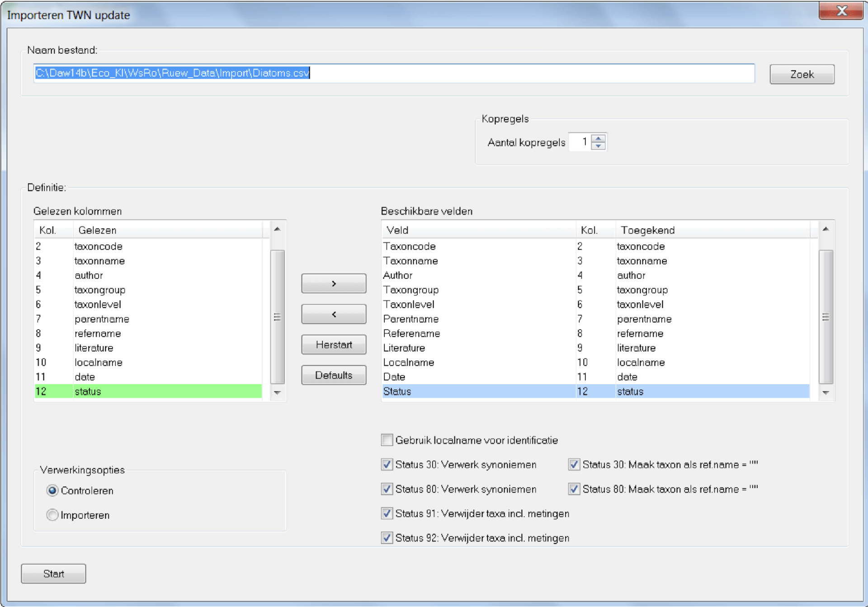Select Parentname field in Beschikbare velden
Screen dimensions: 868x607
596,319
